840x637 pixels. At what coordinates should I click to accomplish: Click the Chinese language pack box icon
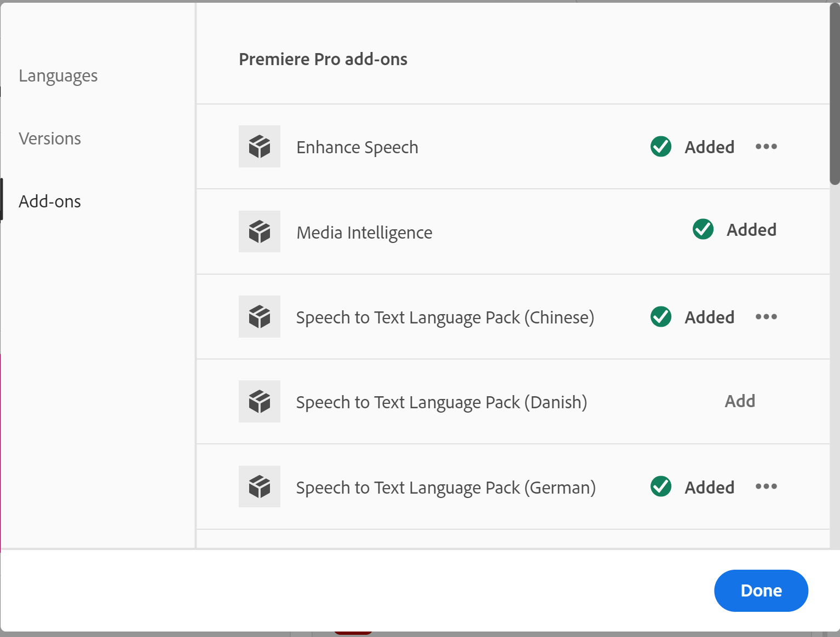(260, 317)
